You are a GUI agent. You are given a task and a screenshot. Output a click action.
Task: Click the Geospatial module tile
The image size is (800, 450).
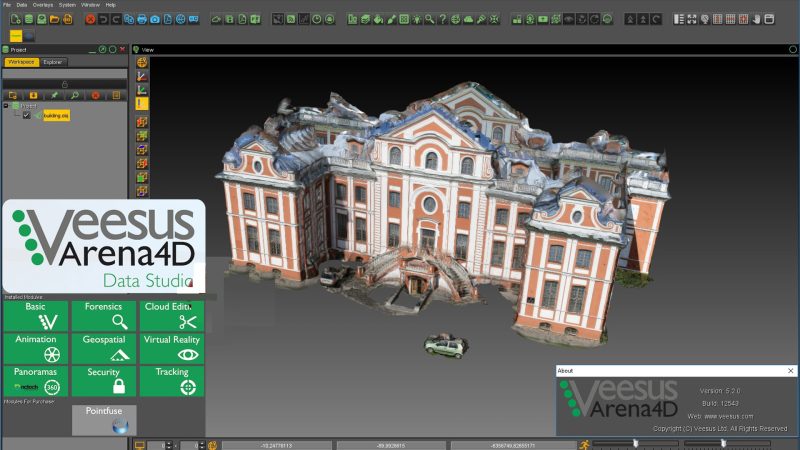tap(104, 348)
